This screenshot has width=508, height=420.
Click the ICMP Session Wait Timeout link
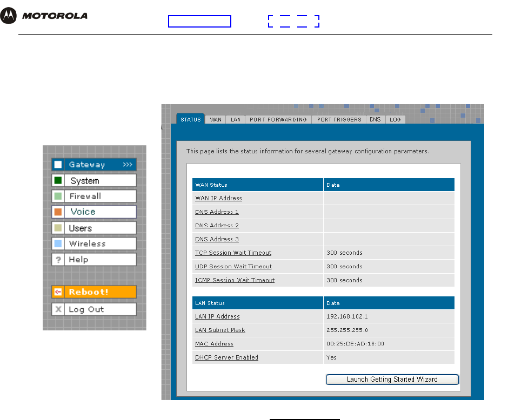click(x=235, y=280)
